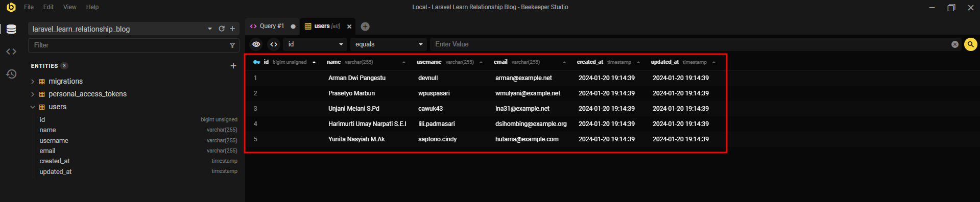
Task: Open the View menu
Action: pos(70,7)
